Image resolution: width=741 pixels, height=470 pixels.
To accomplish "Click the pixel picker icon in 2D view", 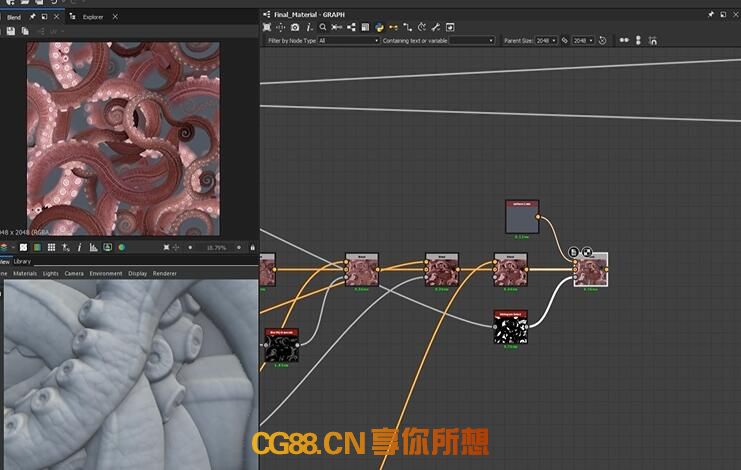I will pos(66,247).
